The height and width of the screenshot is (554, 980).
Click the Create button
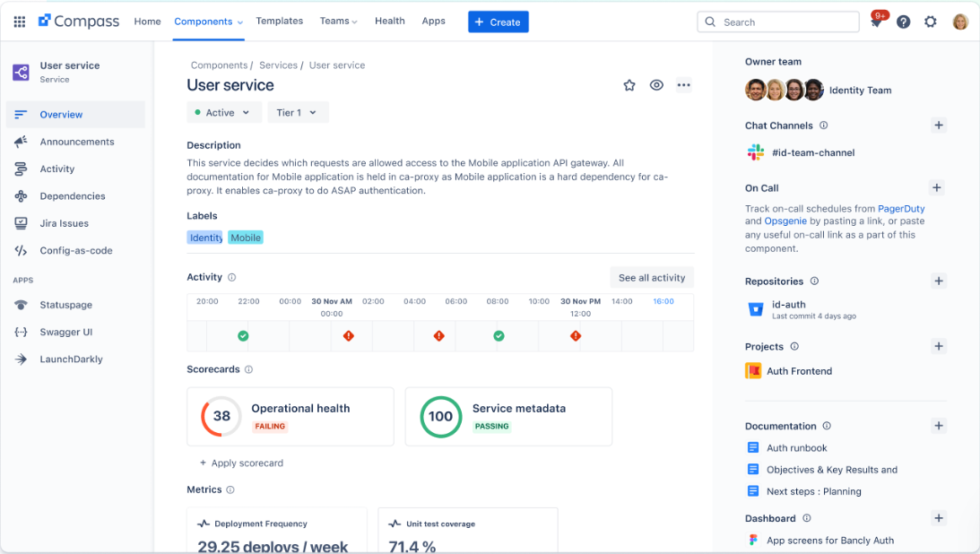coord(499,22)
